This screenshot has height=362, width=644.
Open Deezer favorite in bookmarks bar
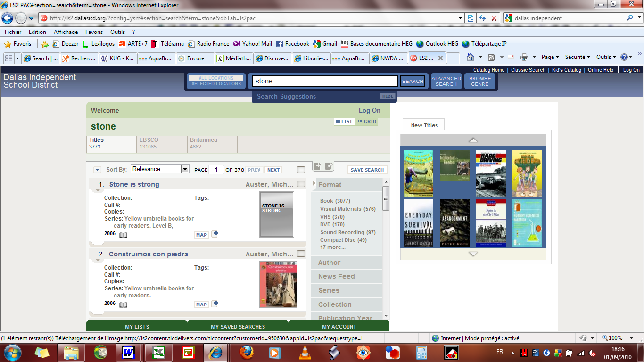[65, 44]
